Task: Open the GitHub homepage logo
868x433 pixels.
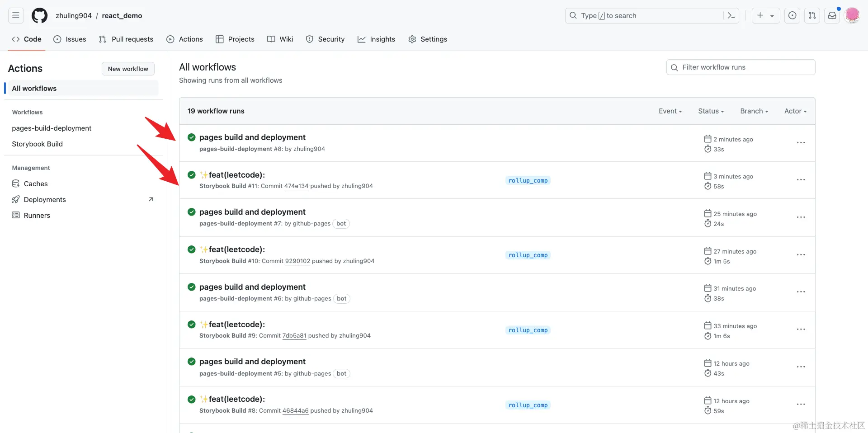Action: 39,16
